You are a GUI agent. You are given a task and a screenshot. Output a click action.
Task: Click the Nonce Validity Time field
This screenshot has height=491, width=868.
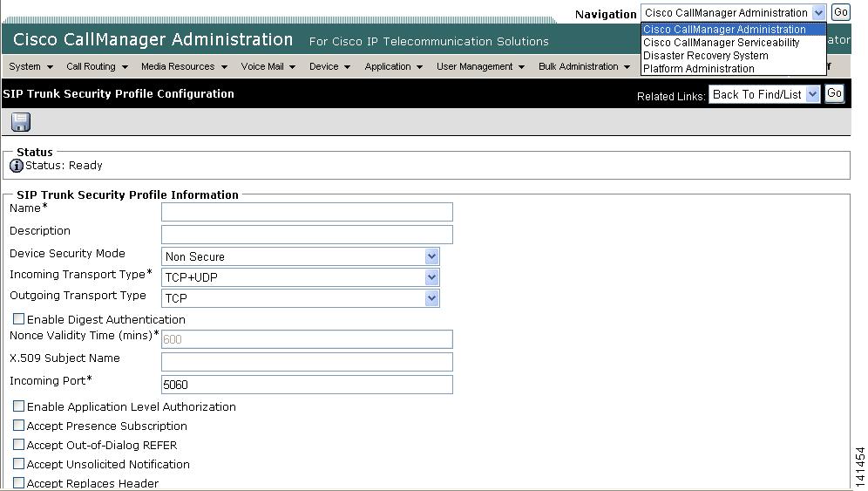(x=307, y=339)
